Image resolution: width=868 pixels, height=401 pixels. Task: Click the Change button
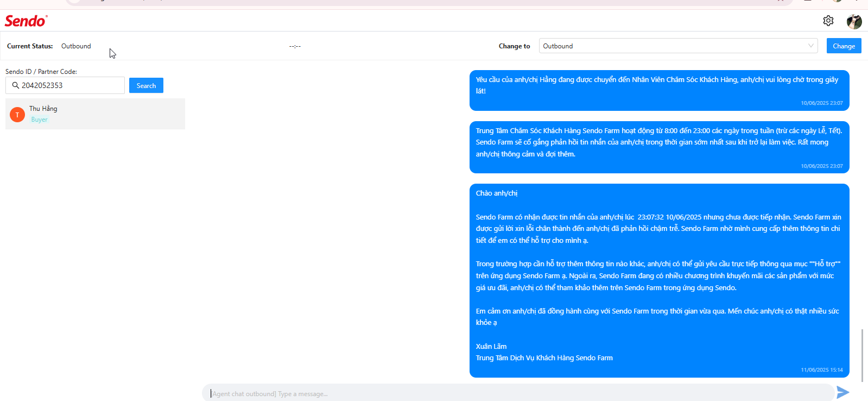[844, 46]
